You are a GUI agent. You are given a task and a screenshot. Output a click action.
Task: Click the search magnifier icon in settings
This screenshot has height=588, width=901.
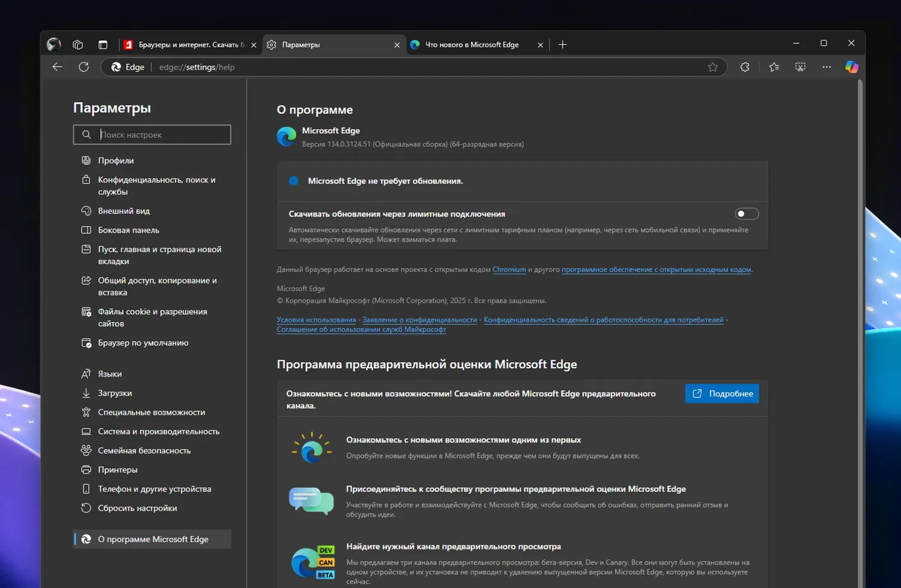coord(86,135)
